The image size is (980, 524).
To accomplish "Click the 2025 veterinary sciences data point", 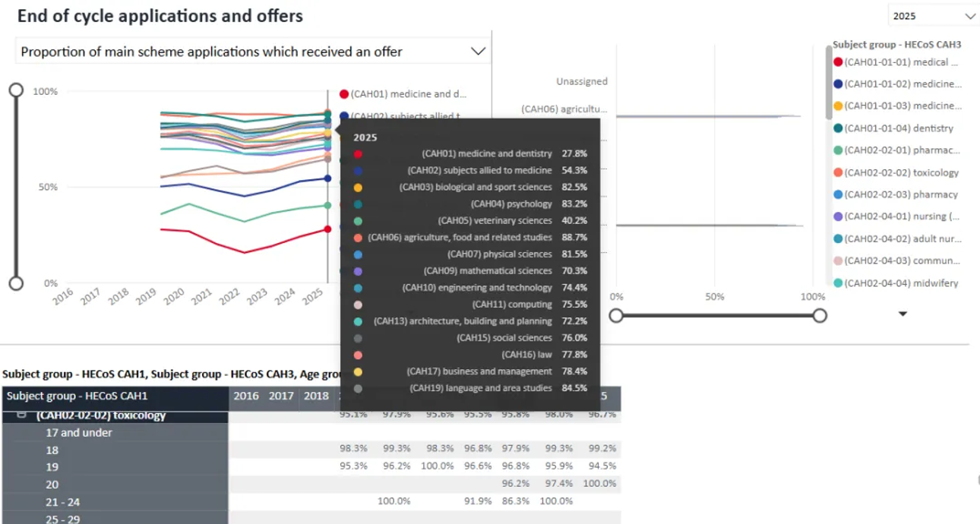I will click(x=327, y=205).
